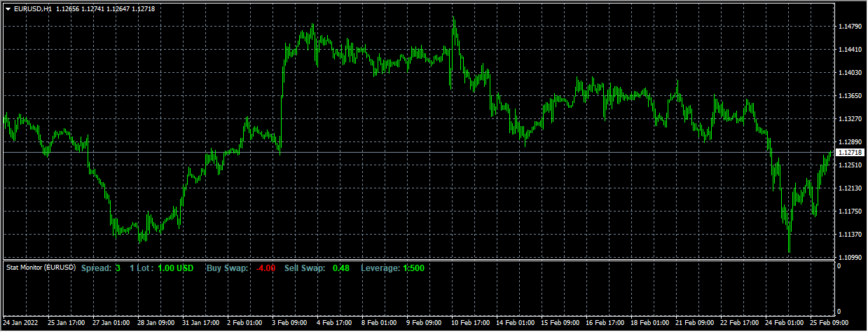Click the 1.00 USD lot value
This screenshot has height=332, width=868.
pos(176,268)
